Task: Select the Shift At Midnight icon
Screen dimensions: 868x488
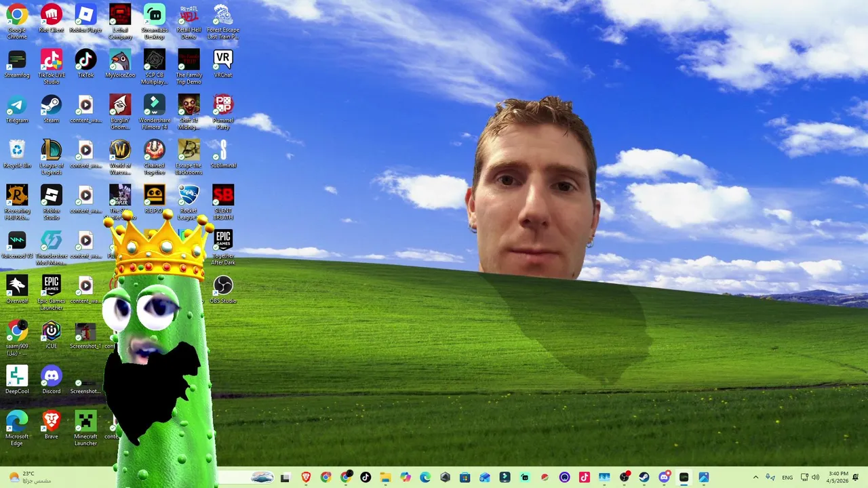Action: coord(189,112)
